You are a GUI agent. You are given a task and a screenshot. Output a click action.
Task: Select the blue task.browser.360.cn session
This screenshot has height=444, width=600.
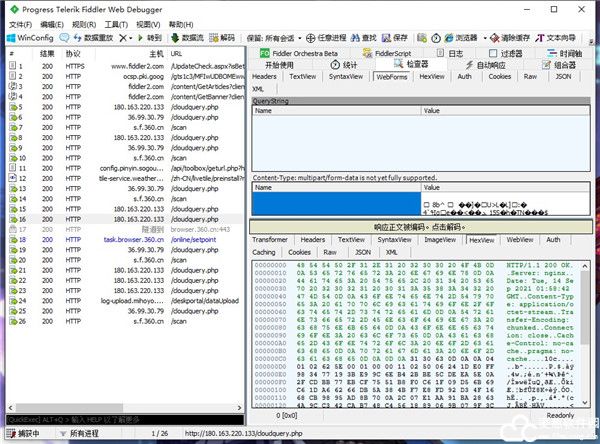click(126, 240)
